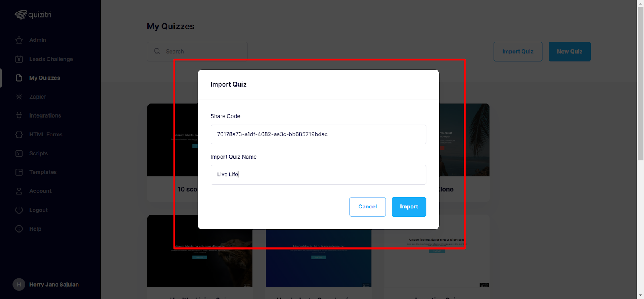Click the Integrations plug icon
This screenshot has width=644, height=299.
[x=19, y=115]
